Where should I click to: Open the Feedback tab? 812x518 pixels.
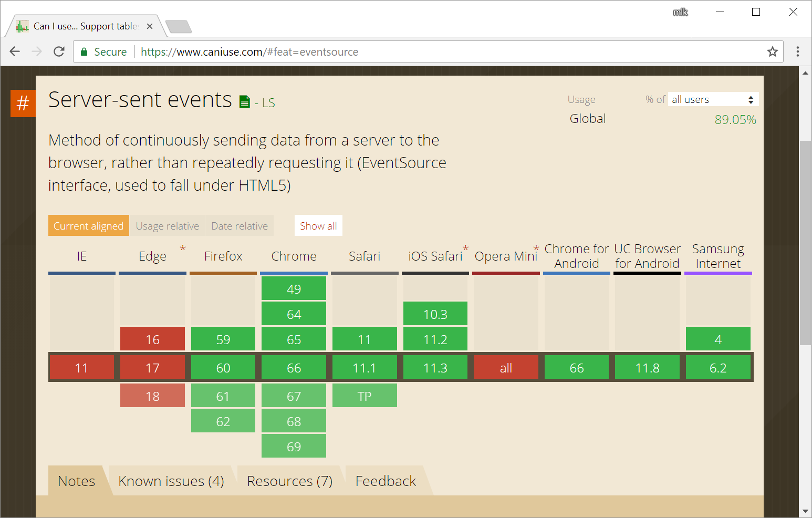[386, 481]
